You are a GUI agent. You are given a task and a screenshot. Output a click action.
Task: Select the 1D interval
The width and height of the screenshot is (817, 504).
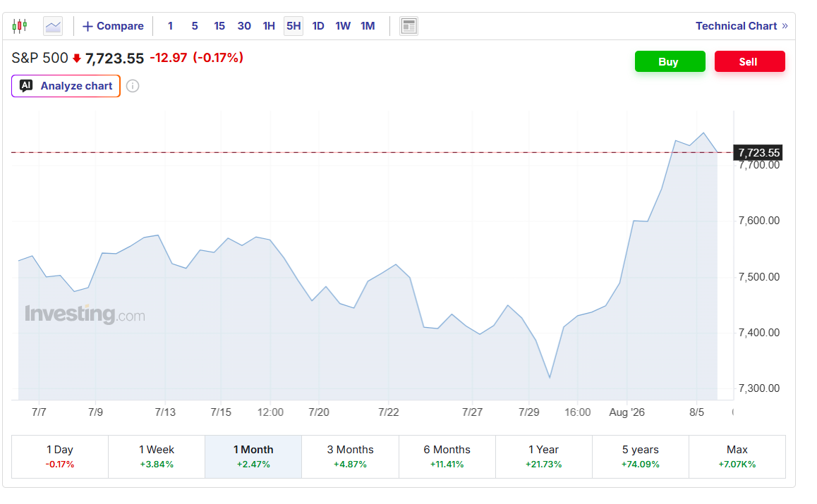317,26
